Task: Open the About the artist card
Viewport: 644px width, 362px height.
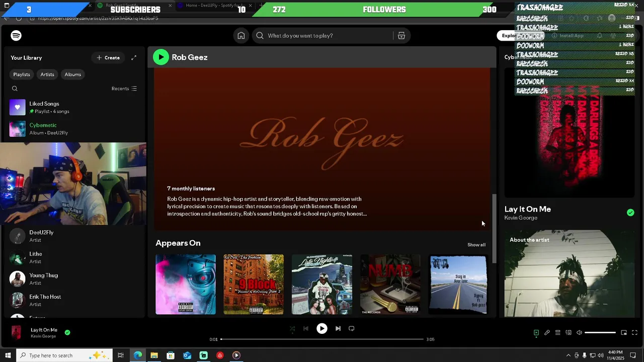Action: coord(570,274)
